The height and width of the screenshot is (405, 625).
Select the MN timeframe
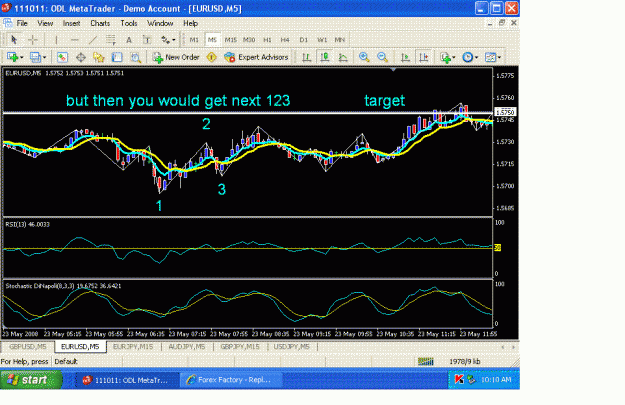(x=340, y=39)
